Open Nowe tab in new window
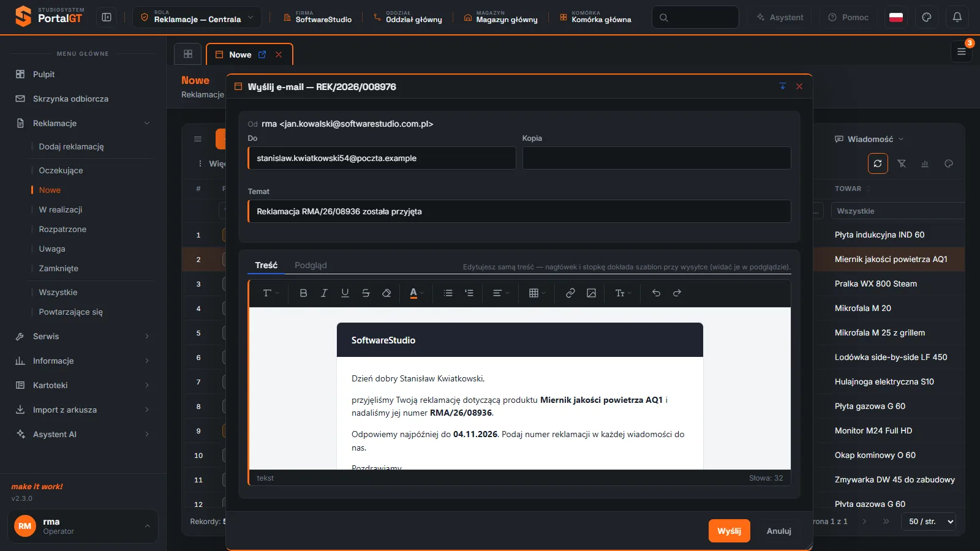The image size is (980, 551). click(262, 54)
